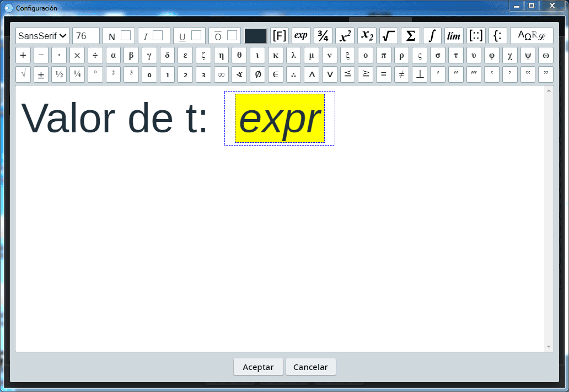Select the yellow expr expression in editor
Screen dimensions: 569x392
click(280, 118)
